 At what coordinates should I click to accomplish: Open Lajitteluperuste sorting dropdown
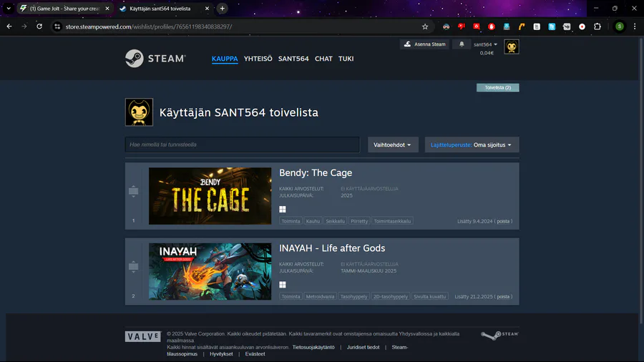(x=472, y=145)
